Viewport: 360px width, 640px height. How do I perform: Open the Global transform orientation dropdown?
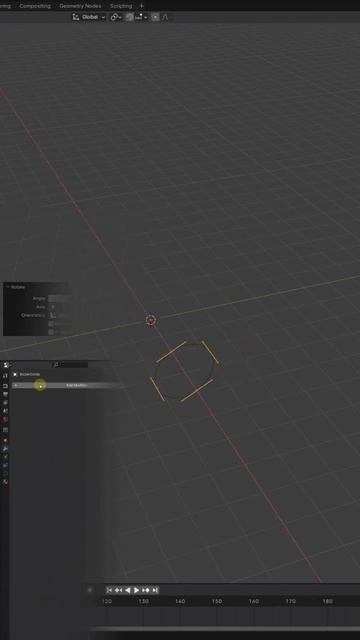click(89, 17)
